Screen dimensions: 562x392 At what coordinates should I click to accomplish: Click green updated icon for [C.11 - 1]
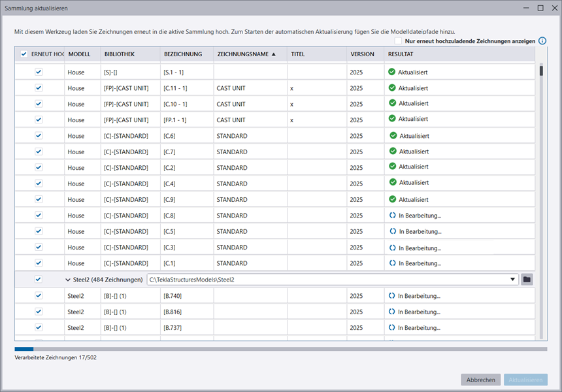pos(392,88)
